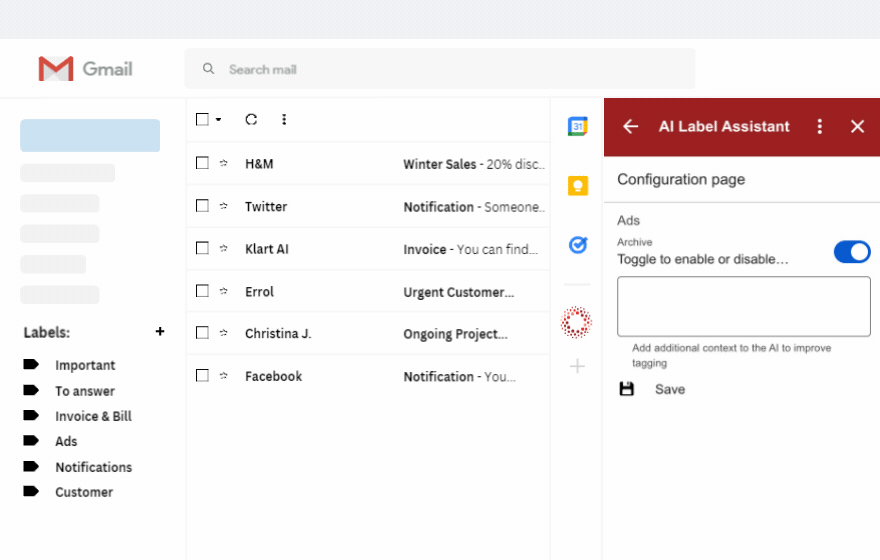
Task: Click the search magnifier icon
Action: 208,68
